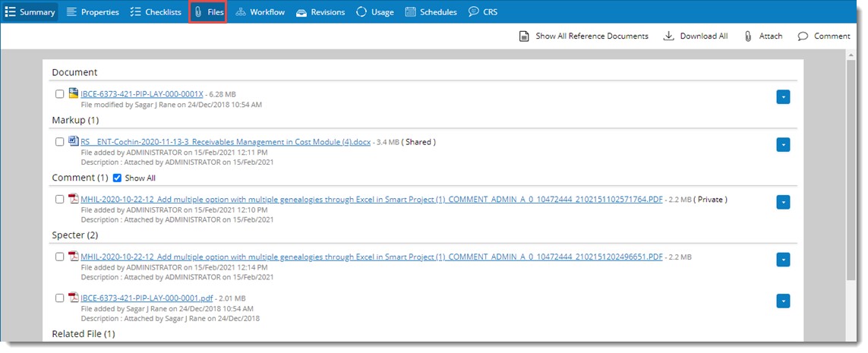Click the PDF icon beside IBCE-6373-421-PIP-LAY-000-0001.pdf

74,298
